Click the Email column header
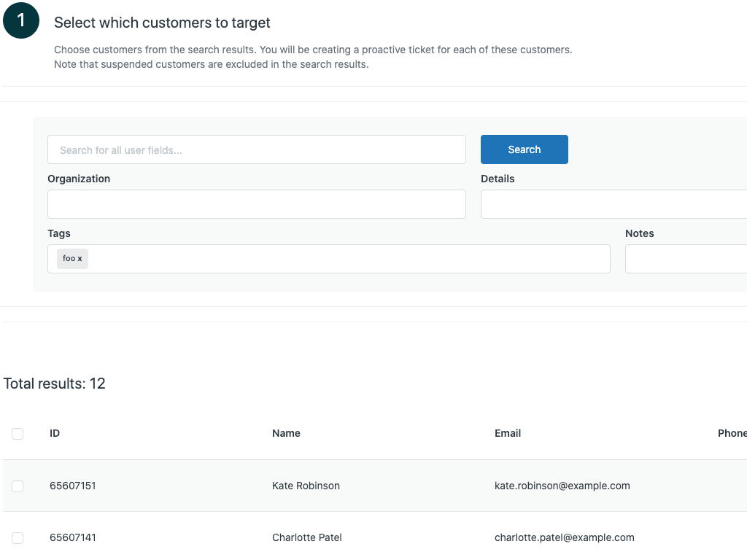Image resolution: width=747 pixels, height=560 pixels. pos(508,433)
